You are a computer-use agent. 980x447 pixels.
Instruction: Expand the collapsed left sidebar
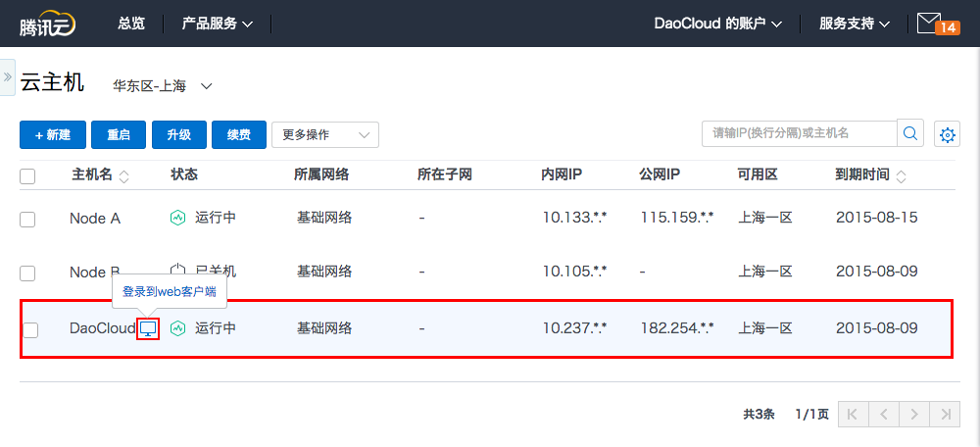[8, 76]
